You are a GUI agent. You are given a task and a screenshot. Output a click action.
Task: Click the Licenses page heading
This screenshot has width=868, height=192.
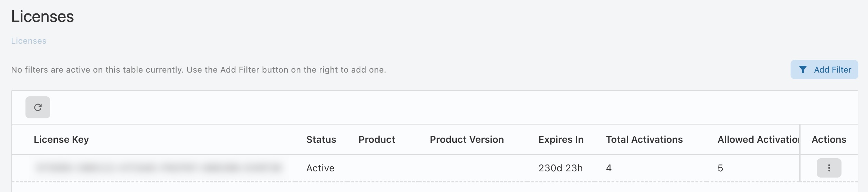point(42,17)
